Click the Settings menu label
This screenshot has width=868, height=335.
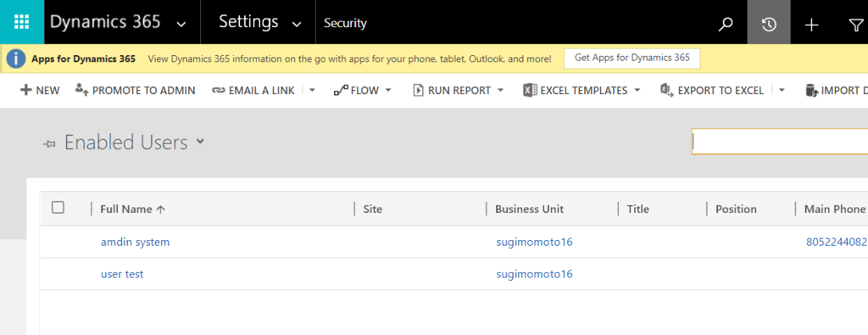point(248,21)
